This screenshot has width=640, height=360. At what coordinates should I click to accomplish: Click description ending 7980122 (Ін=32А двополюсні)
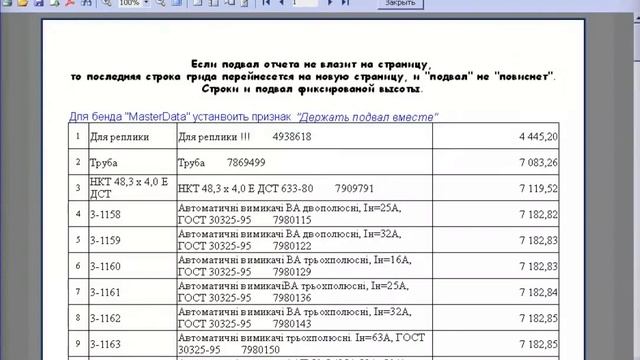(x=304, y=240)
